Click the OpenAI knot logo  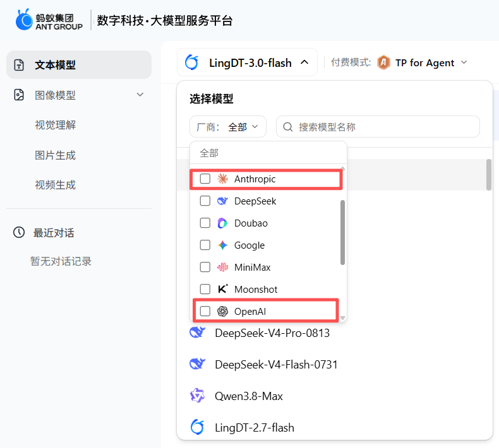coord(222,311)
